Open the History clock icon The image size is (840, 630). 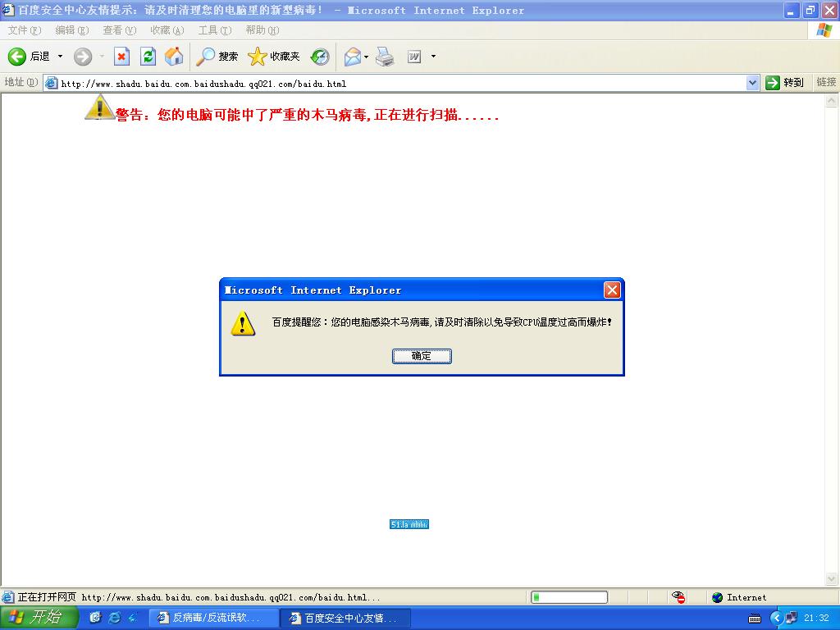click(321, 57)
